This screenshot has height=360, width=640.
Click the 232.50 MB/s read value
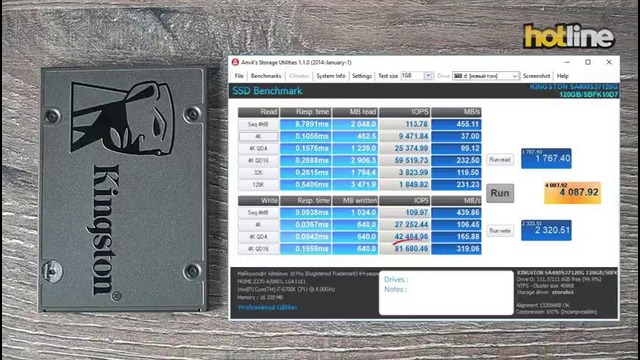pyautogui.click(x=456, y=160)
